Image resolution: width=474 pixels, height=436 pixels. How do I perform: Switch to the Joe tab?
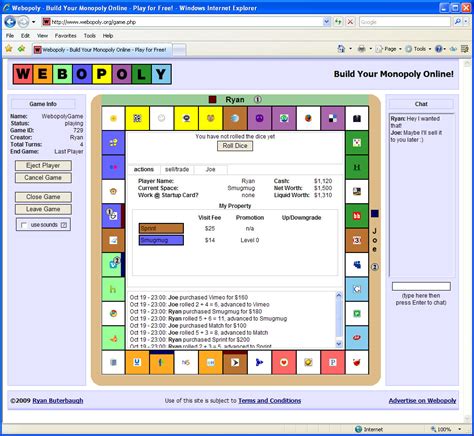coord(211,169)
